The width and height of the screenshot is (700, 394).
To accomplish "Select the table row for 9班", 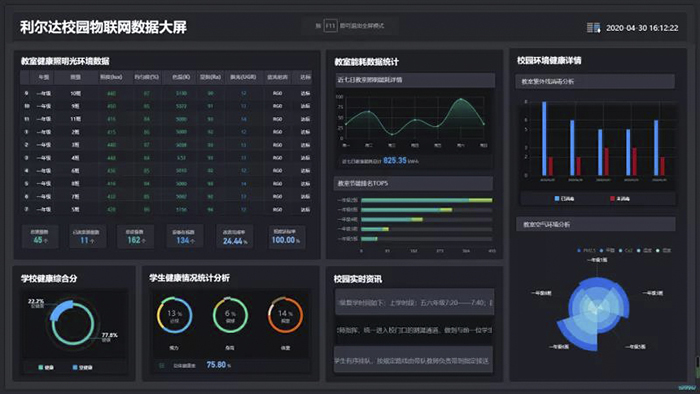I will [x=166, y=106].
